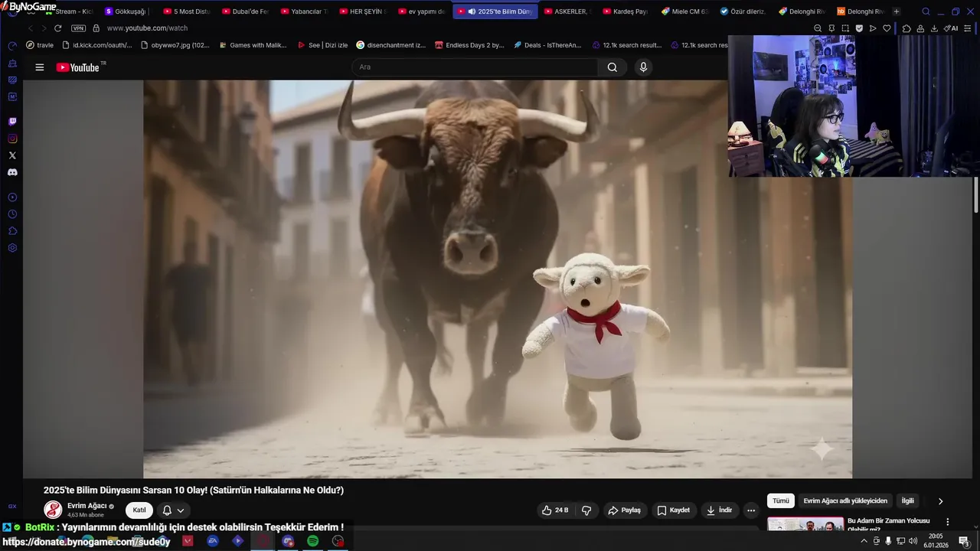The width and height of the screenshot is (980, 551).
Task: Click the zoom-out magnifier in the address bar
Action: point(818,28)
